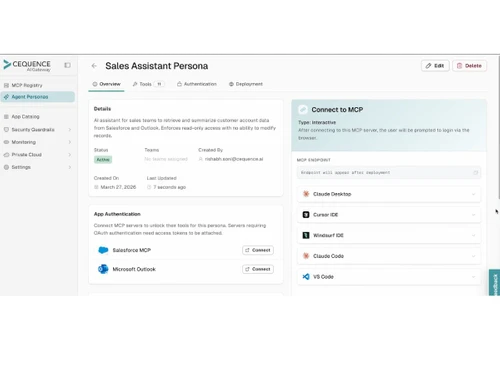Expand the Cursor IDE connection row
500x375 pixels.
pos(389,215)
